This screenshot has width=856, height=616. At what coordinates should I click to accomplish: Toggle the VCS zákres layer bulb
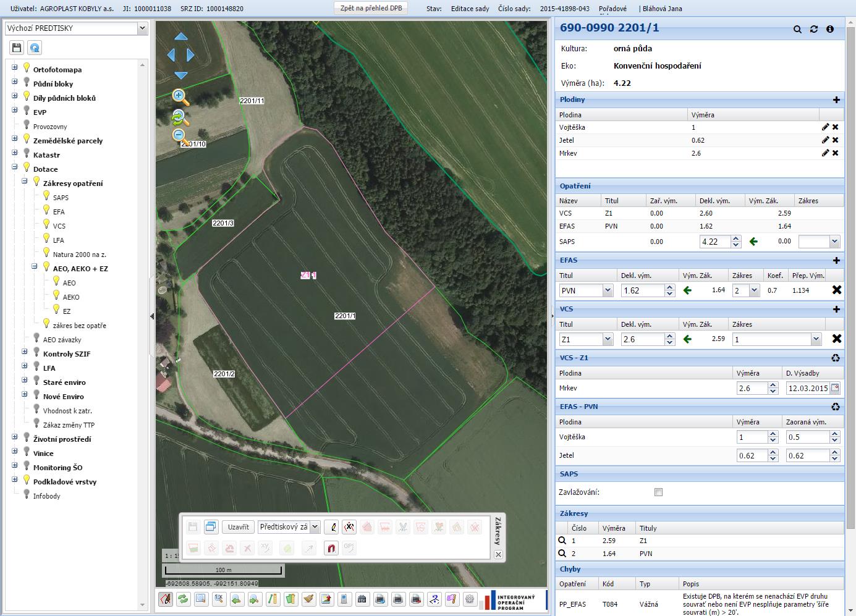point(46,224)
